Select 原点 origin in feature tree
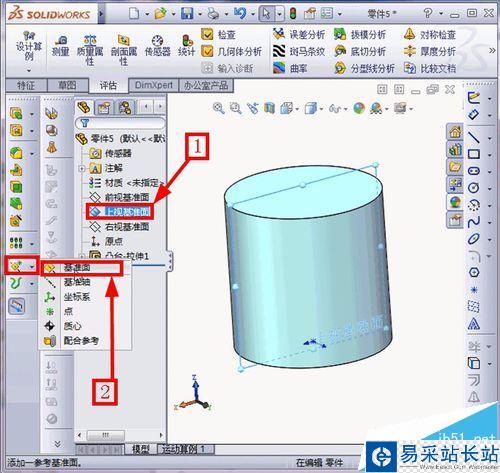The width and height of the screenshot is (500, 473). [x=114, y=241]
